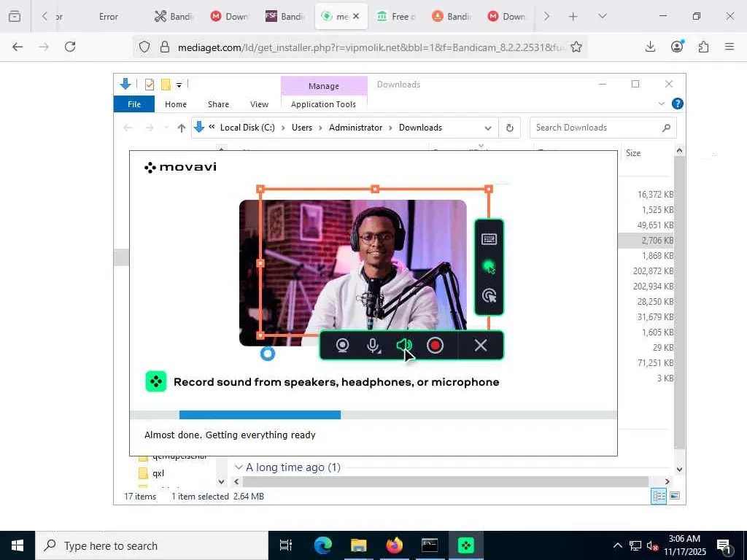Show hidden system tray icons chevron

pos(617,545)
